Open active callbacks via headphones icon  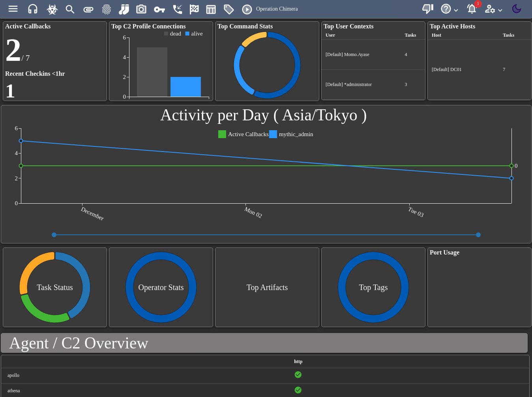click(x=33, y=9)
